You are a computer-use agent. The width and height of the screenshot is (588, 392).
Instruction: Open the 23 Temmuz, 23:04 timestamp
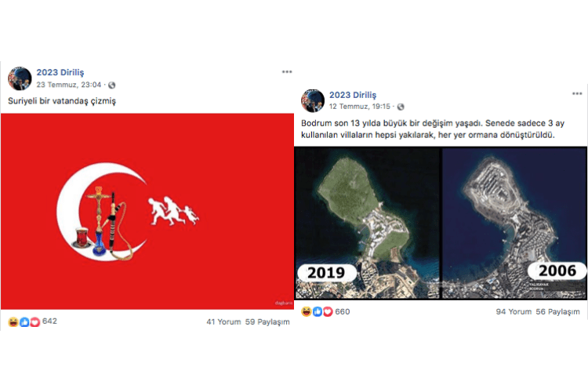69,85
